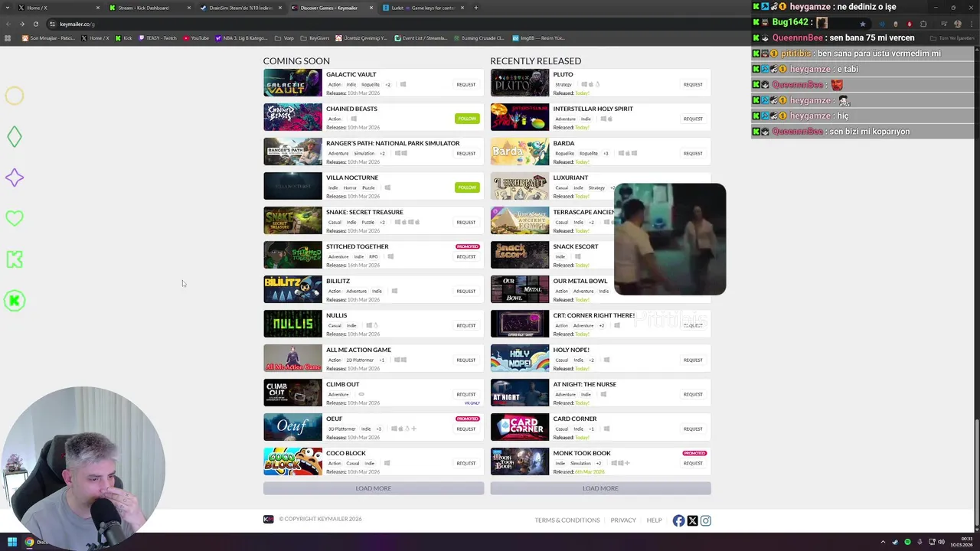Image resolution: width=980 pixels, height=551 pixels.
Task: Open the Kick bookmark in bookmarks bar
Action: pyautogui.click(x=125, y=38)
